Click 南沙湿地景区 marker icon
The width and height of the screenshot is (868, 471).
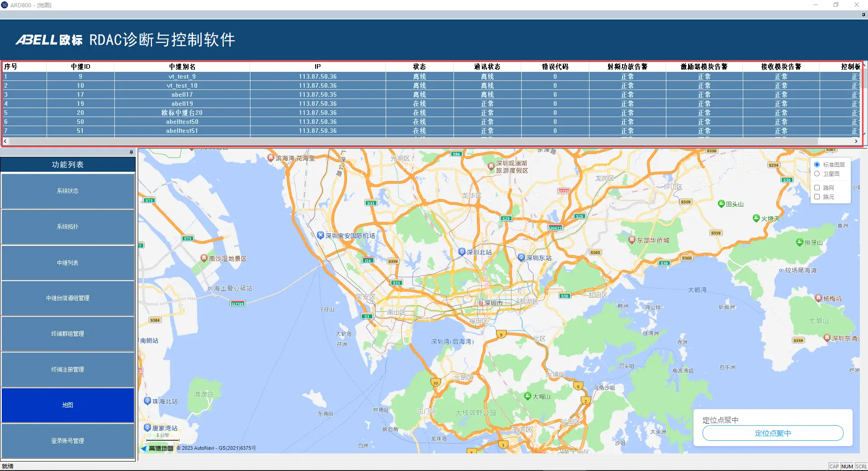[204, 258]
